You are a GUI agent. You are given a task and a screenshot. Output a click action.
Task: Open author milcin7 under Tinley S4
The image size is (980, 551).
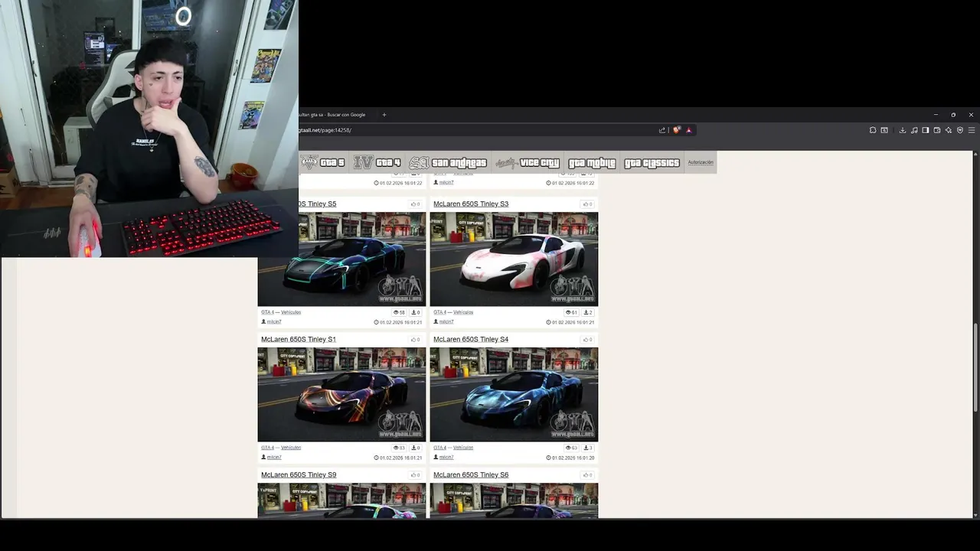pyautogui.click(x=446, y=458)
